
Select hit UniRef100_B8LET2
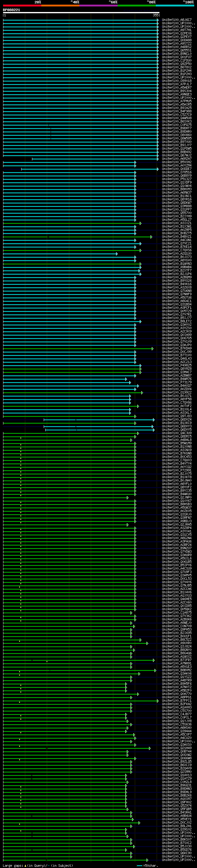click(177, 321)
